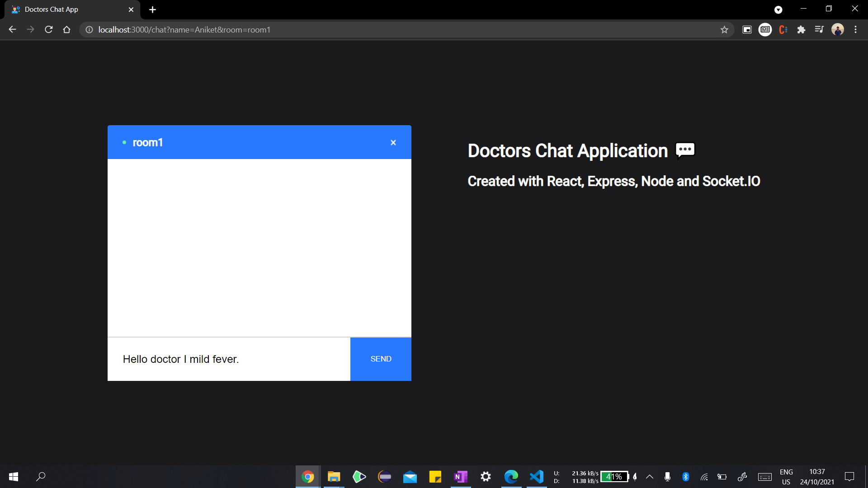Open the tab search dropdown arrow
Image resolution: width=868 pixels, height=488 pixels.
[x=778, y=10]
